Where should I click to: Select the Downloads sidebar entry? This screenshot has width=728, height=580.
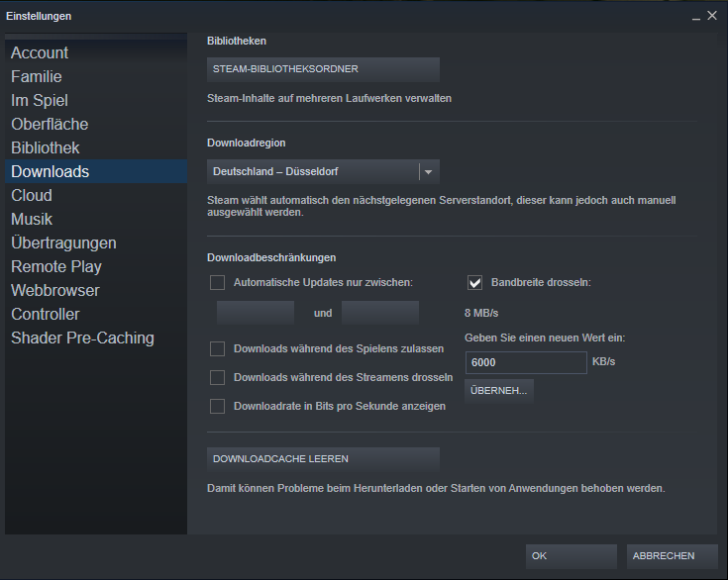pyautogui.click(x=96, y=171)
